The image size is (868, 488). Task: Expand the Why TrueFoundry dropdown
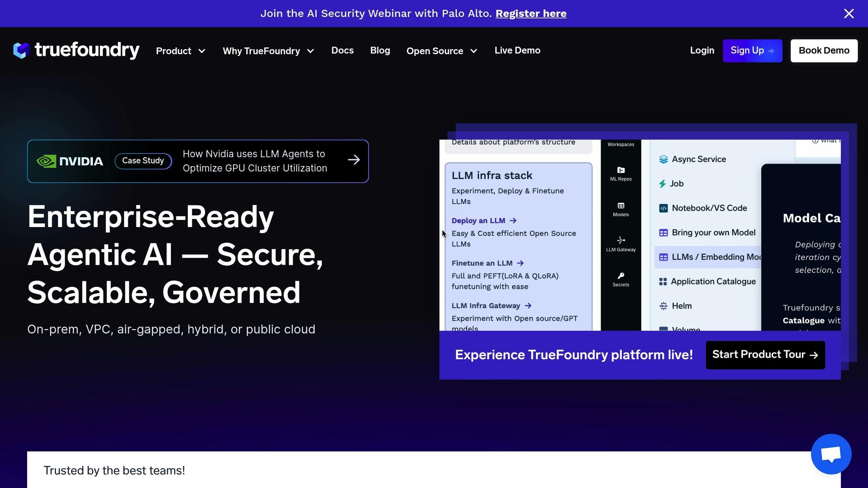click(x=268, y=51)
